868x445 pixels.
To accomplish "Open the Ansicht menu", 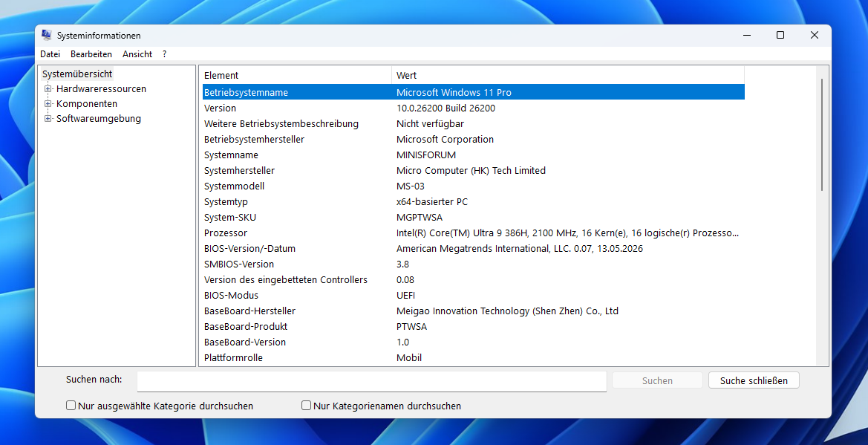I will click(137, 53).
